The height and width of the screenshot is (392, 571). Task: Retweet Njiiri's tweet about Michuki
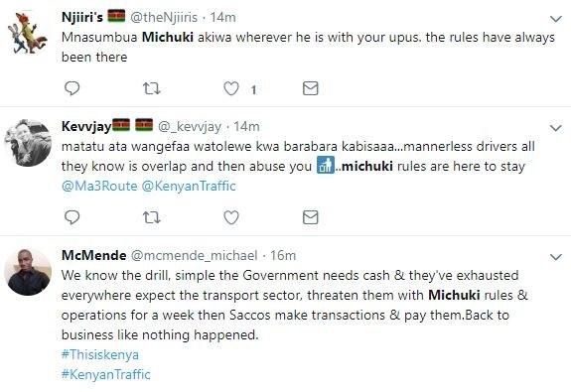pos(151,88)
